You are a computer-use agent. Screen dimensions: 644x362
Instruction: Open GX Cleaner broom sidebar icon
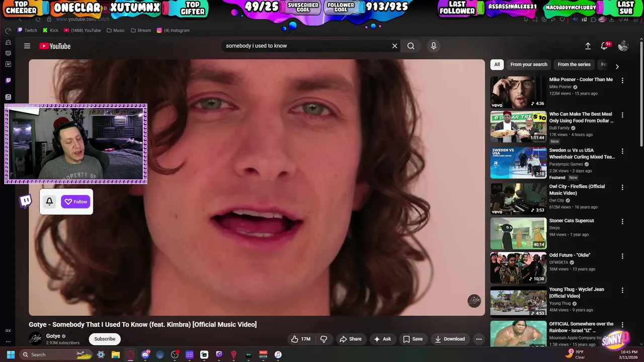coord(8,42)
